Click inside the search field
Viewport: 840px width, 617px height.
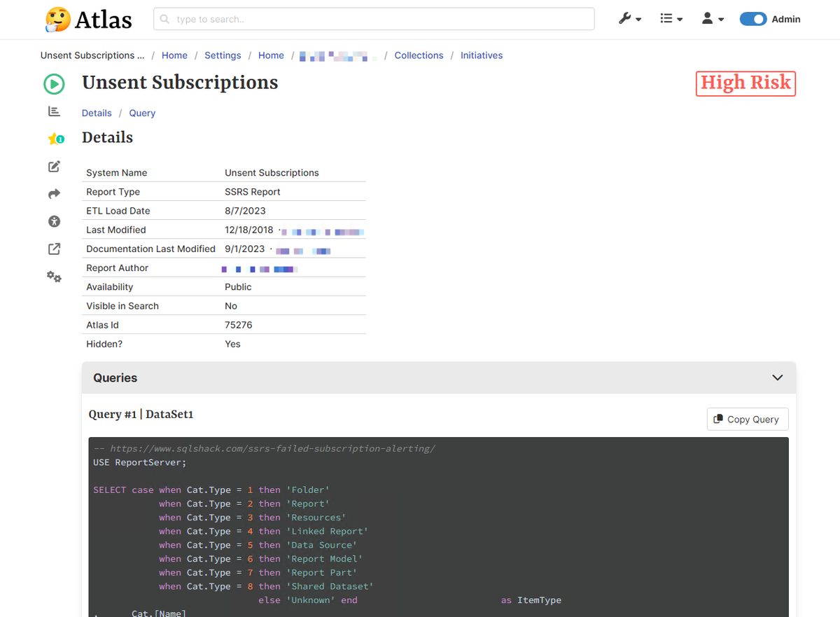pyautogui.click(x=373, y=19)
